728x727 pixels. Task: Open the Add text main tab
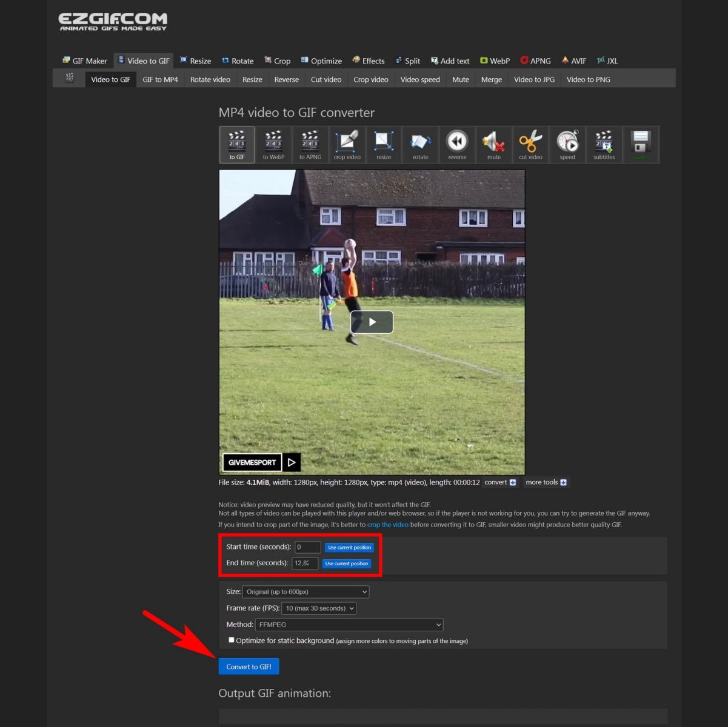(x=450, y=61)
